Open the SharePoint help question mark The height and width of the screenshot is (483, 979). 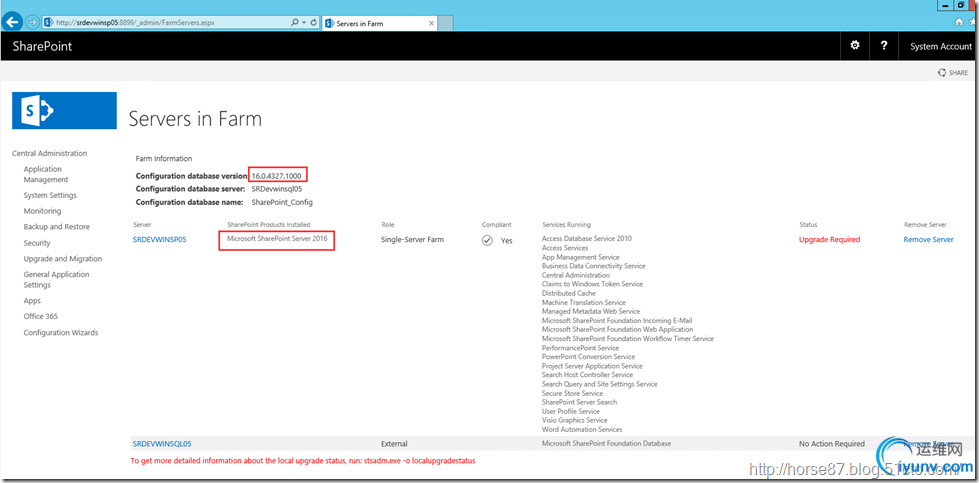point(883,46)
